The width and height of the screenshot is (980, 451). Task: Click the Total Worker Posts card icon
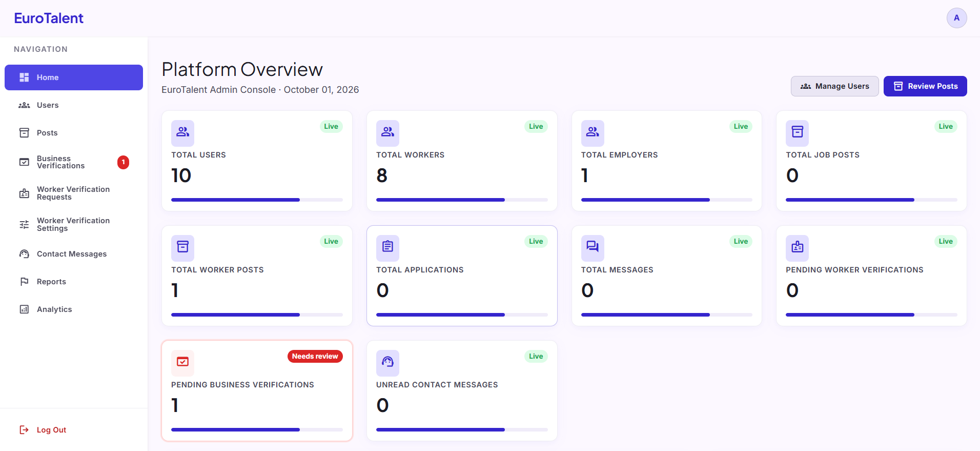[x=182, y=248]
